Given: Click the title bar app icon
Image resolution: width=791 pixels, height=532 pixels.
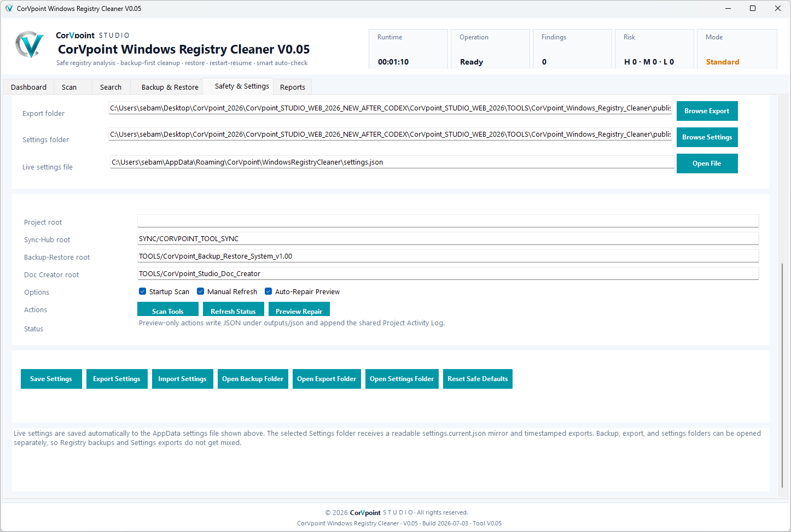Looking at the screenshot, I should coord(9,8).
